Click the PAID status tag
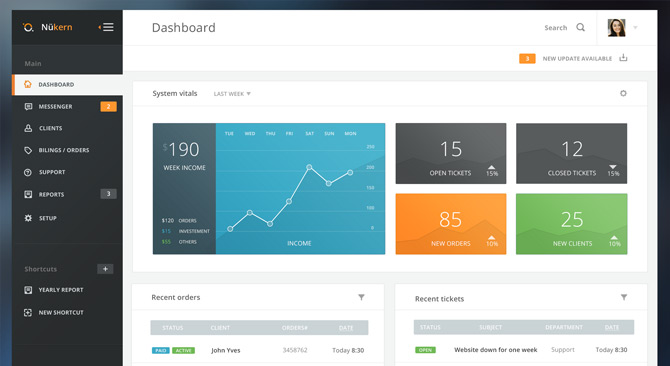The width and height of the screenshot is (670, 366). coord(161,350)
